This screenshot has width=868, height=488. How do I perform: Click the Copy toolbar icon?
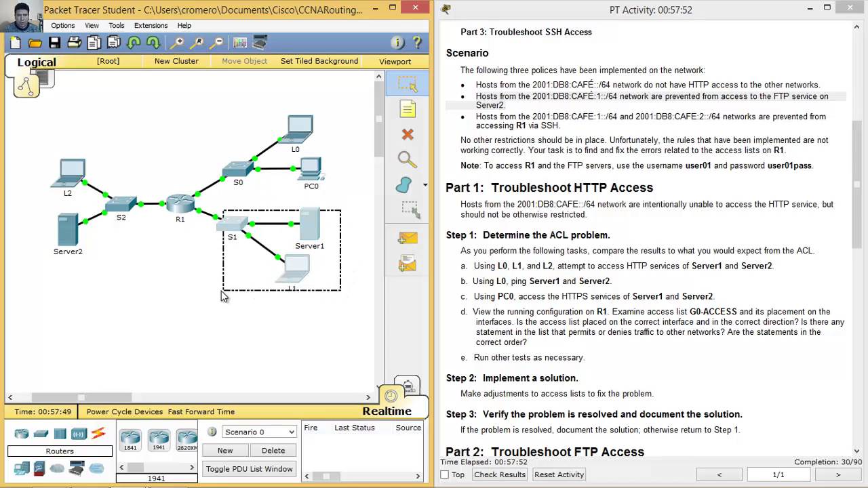coord(94,43)
